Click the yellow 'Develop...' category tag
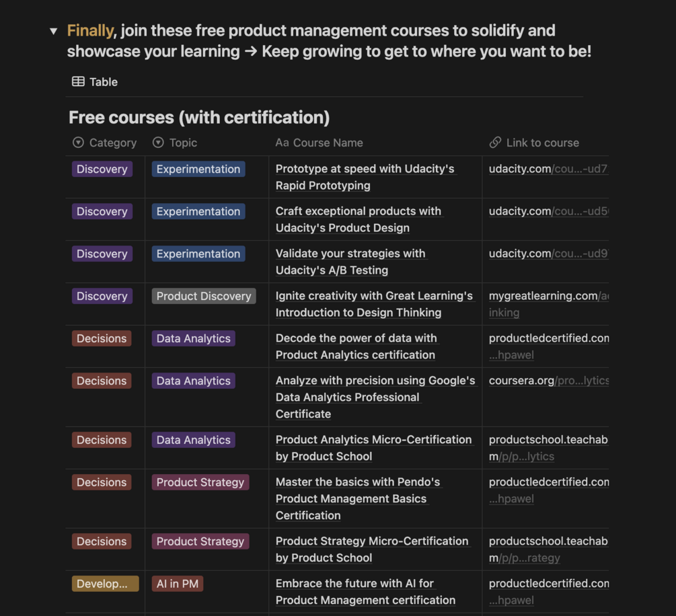 click(x=105, y=584)
